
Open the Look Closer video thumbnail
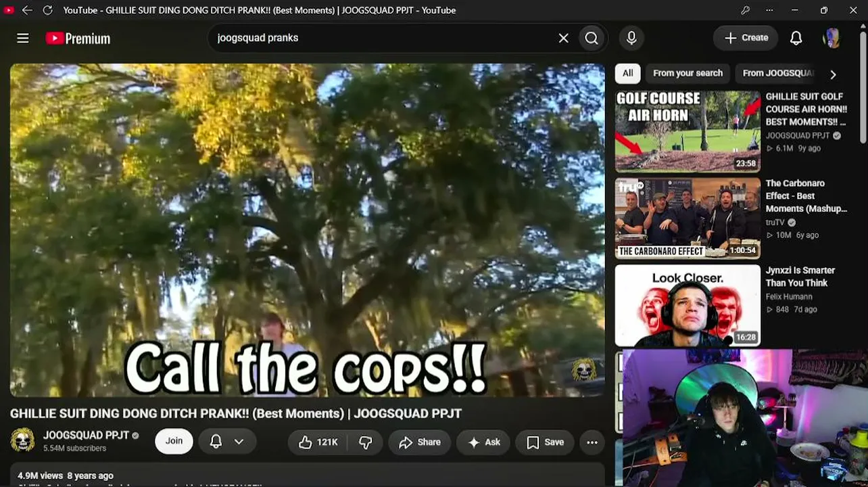pyautogui.click(x=688, y=305)
